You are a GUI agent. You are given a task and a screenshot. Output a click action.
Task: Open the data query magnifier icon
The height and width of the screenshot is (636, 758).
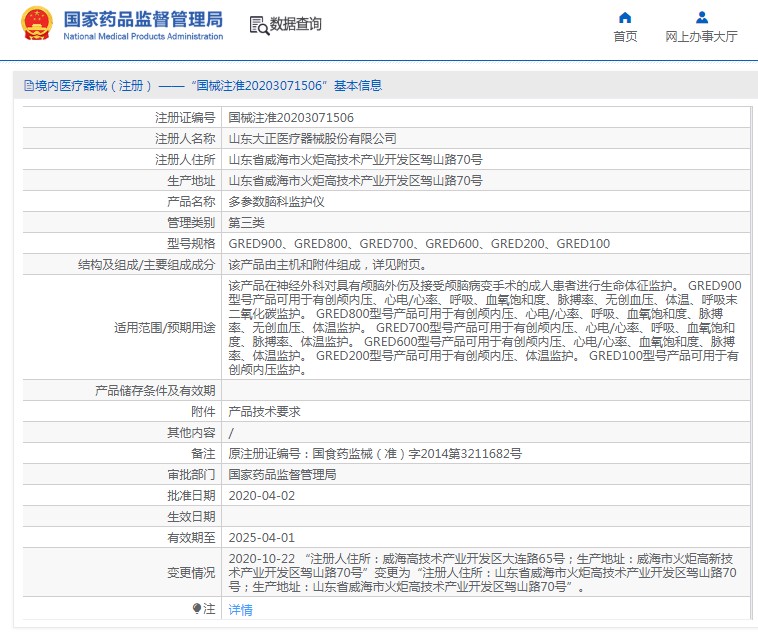click(x=259, y=26)
